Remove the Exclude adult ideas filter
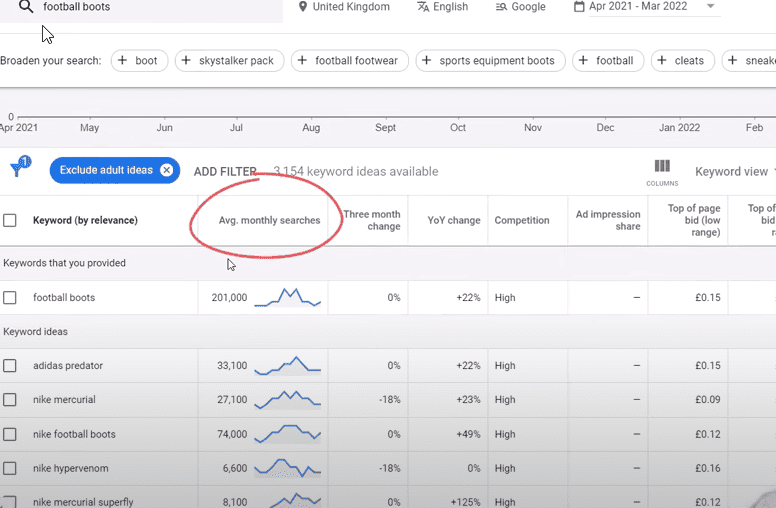This screenshot has height=508, width=776. 167,170
